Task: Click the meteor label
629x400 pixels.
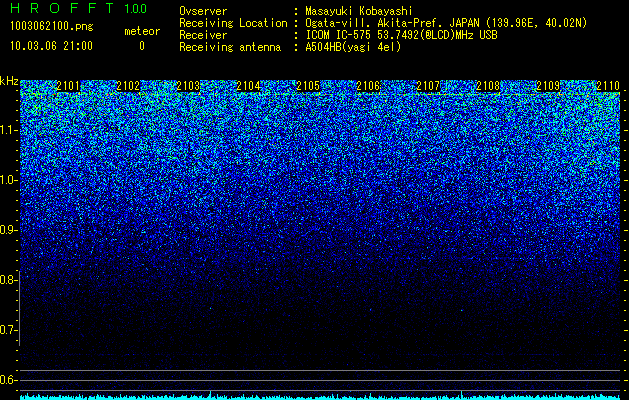Action: point(142,31)
